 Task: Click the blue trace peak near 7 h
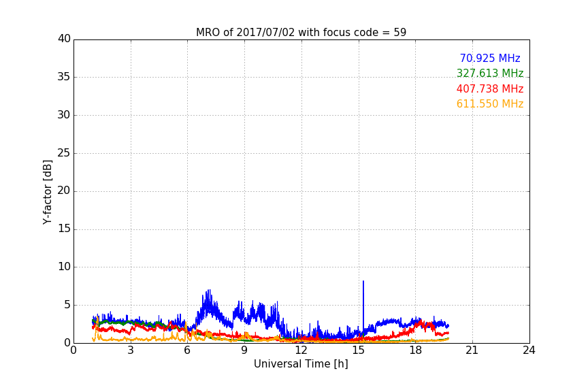point(208,291)
